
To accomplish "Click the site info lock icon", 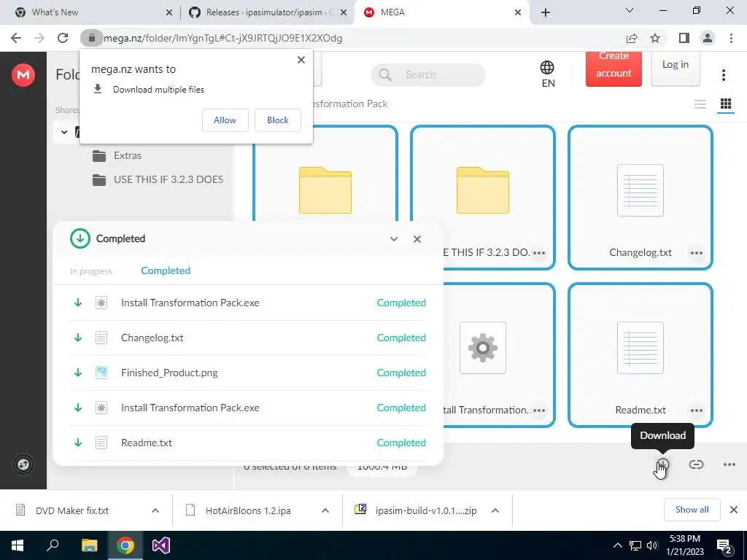I will (x=91, y=38).
